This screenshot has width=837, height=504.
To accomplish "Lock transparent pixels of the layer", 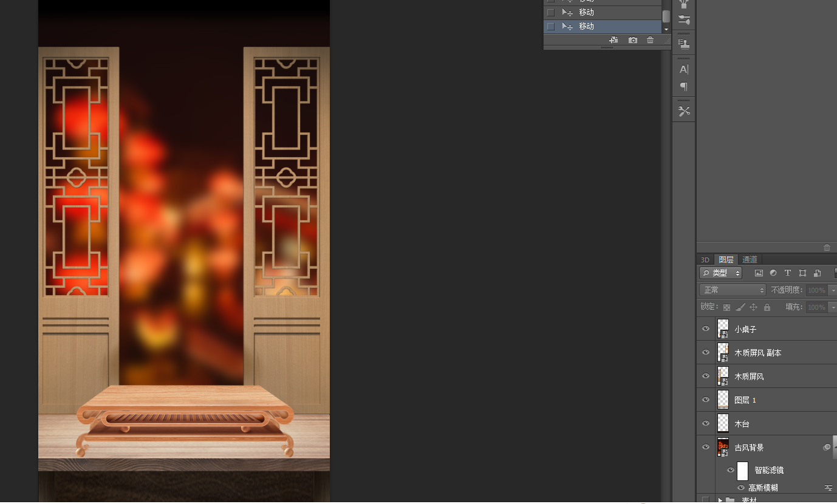I will (x=726, y=307).
